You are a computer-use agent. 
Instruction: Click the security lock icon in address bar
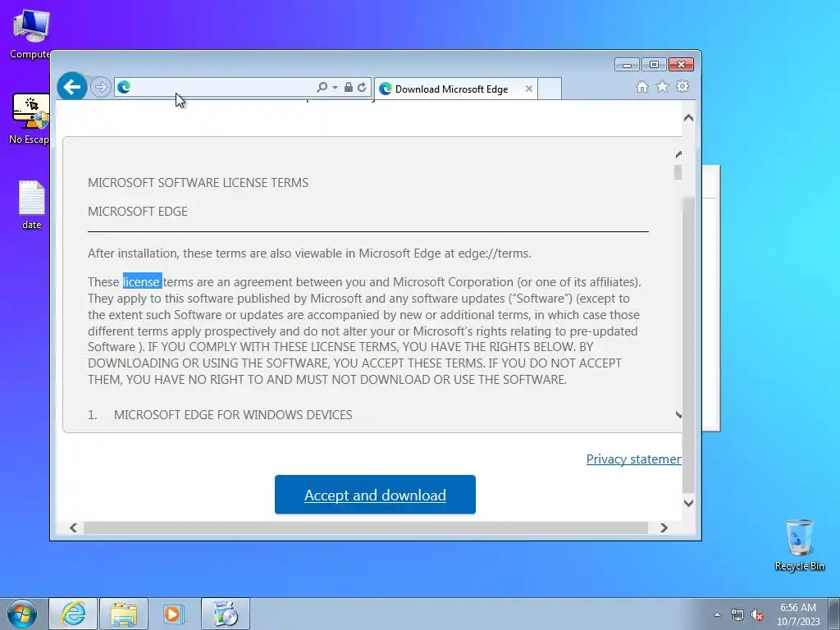pyautogui.click(x=348, y=87)
